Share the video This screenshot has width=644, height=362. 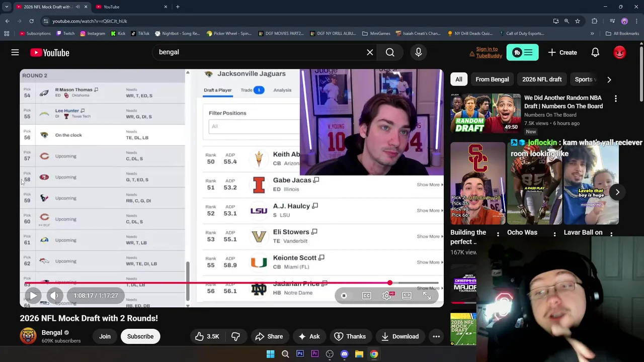[x=269, y=336]
